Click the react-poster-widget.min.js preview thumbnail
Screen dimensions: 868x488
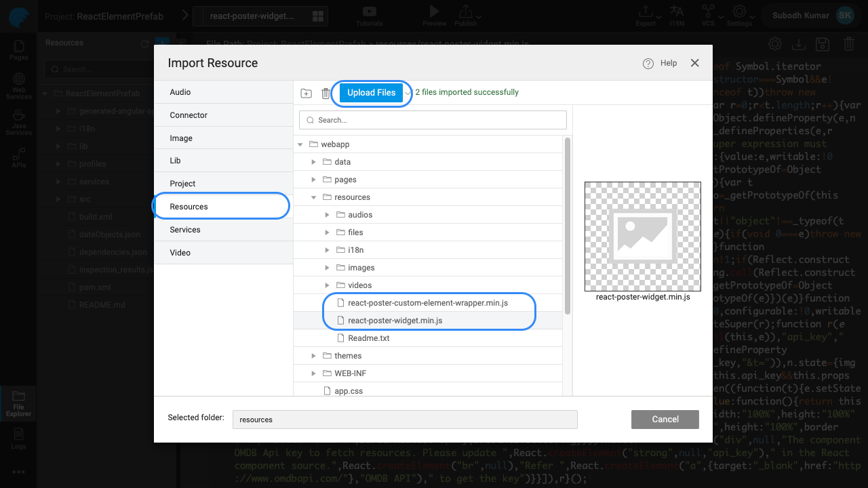[642, 235]
